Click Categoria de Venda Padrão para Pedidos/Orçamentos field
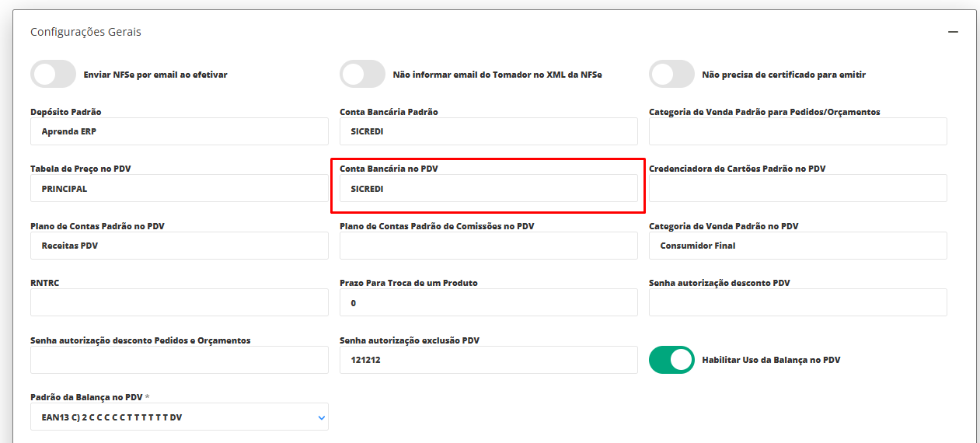The width and height of the screenshot is (980, 443). point(797,131)
